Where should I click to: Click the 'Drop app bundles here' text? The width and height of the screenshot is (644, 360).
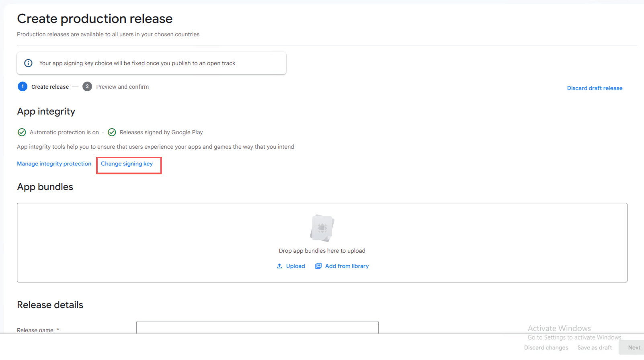322,251
